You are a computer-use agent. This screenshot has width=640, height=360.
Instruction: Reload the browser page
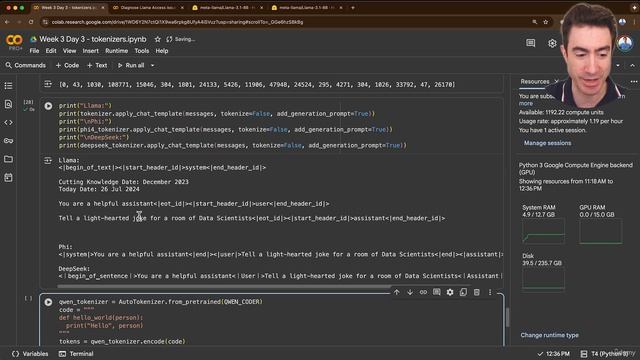(31, 22)
